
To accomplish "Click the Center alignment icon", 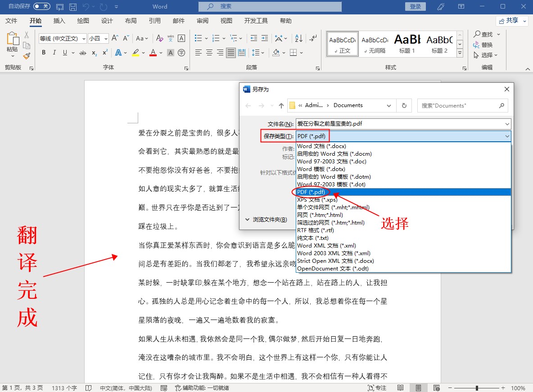I will click(209, 52).
